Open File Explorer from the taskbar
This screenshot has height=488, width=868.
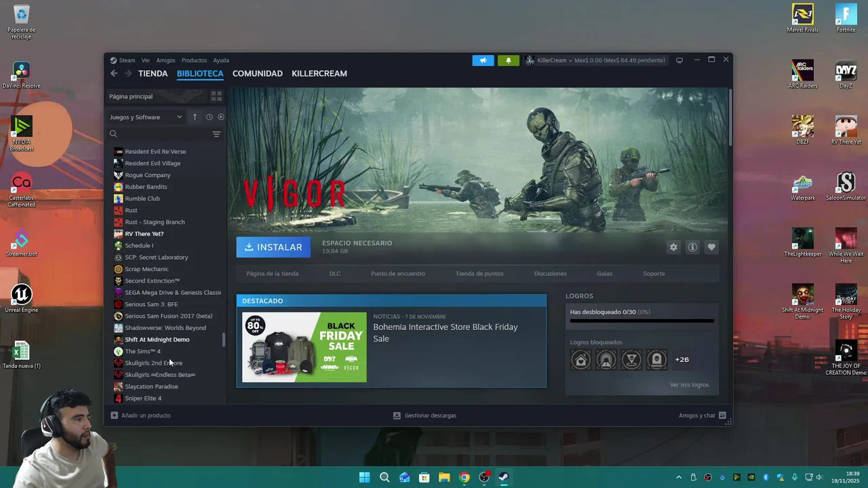(x=444, y=477)
